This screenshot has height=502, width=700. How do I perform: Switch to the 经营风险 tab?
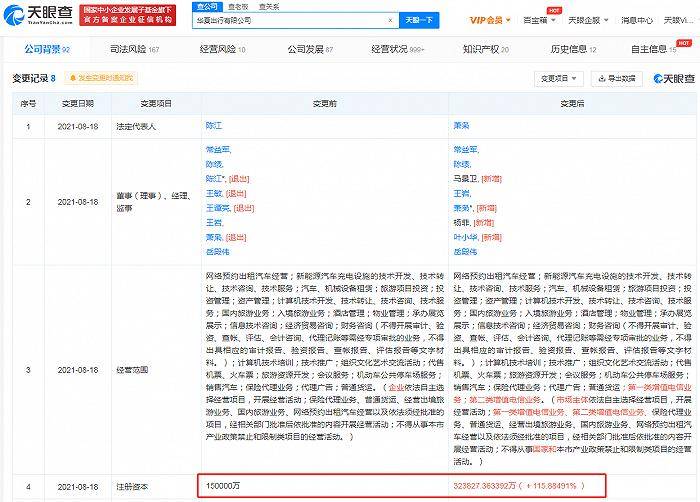pyautogui.click(x=222, y=50)
